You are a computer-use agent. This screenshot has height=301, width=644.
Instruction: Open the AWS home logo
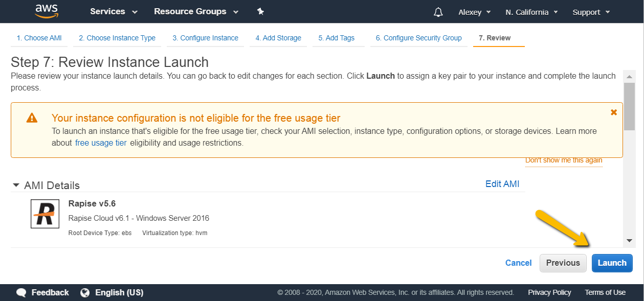point(47,11)
